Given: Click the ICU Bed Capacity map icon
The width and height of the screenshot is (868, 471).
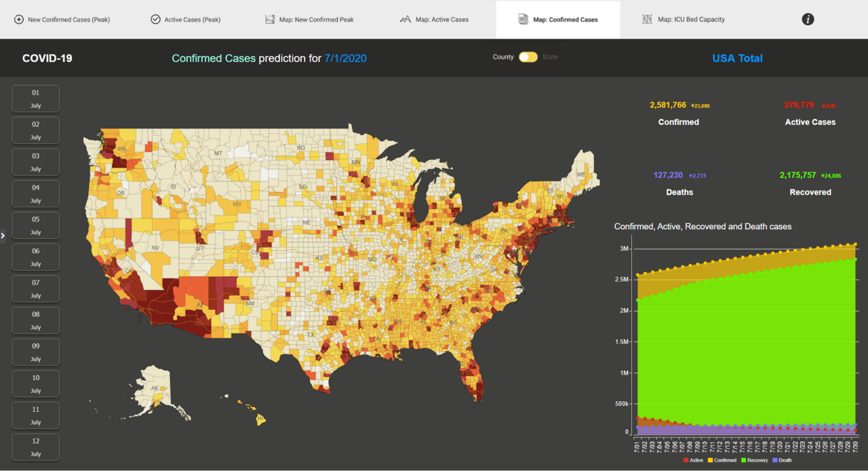Looking at the screenshot, I should coord(647,20).
